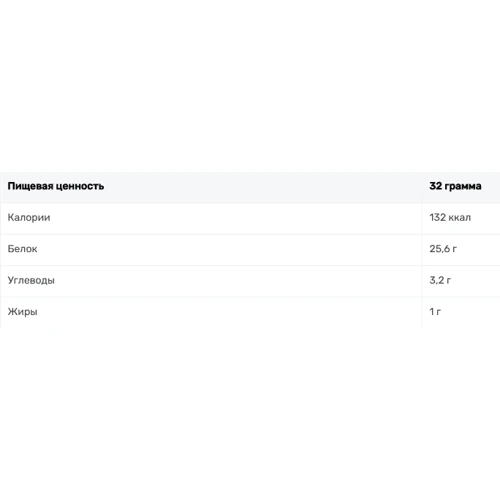Viewport: 500px width, 500px height.
Task: Click the Жиры row label
Action: tap(22, 312)
